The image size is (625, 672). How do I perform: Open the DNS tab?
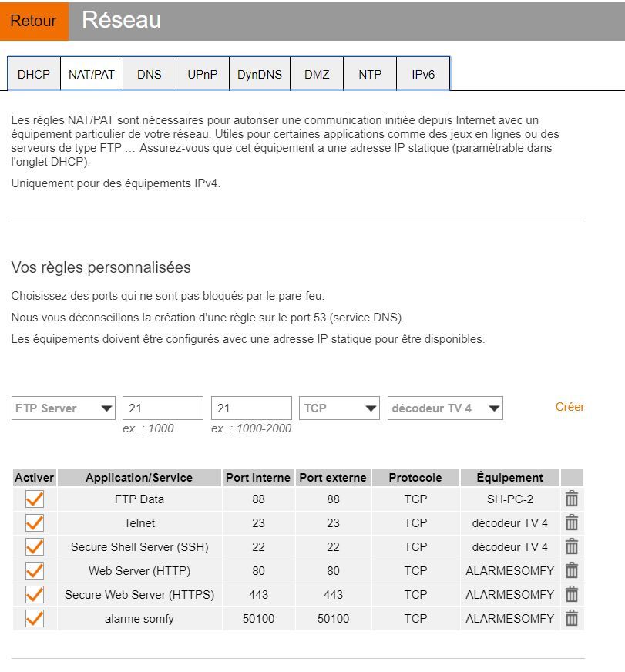pyautogui.click(x=150, y=75)
